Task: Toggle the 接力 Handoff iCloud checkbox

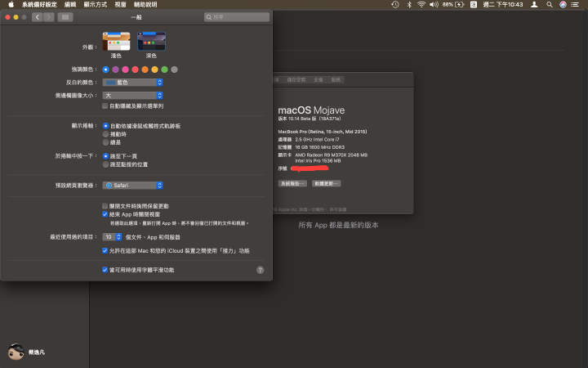Action: click(x=105, y=251)
